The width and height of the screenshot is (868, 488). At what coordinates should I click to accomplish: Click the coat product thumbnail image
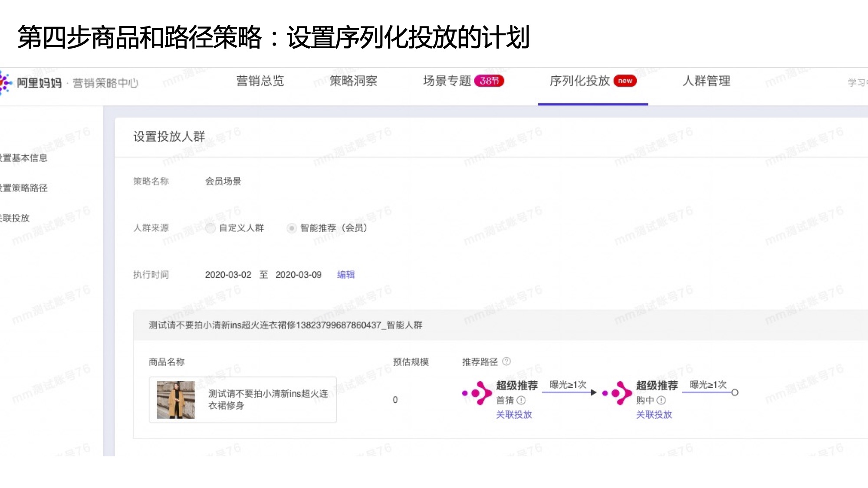[x=176, y=400]
